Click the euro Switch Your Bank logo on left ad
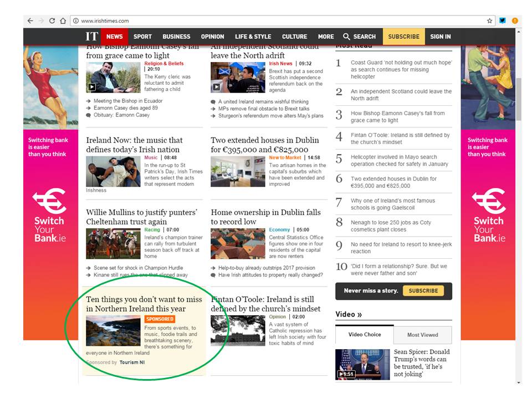The width and height of the screenshot is (532, 399). click(49, 201)
